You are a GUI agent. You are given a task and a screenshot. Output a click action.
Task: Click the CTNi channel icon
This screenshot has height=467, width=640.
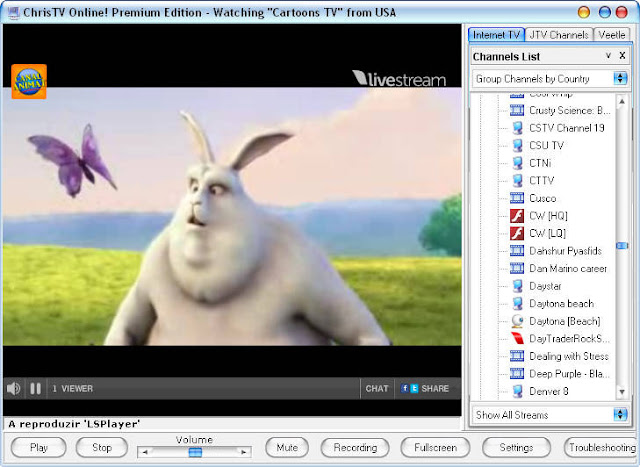pos(517,163)
